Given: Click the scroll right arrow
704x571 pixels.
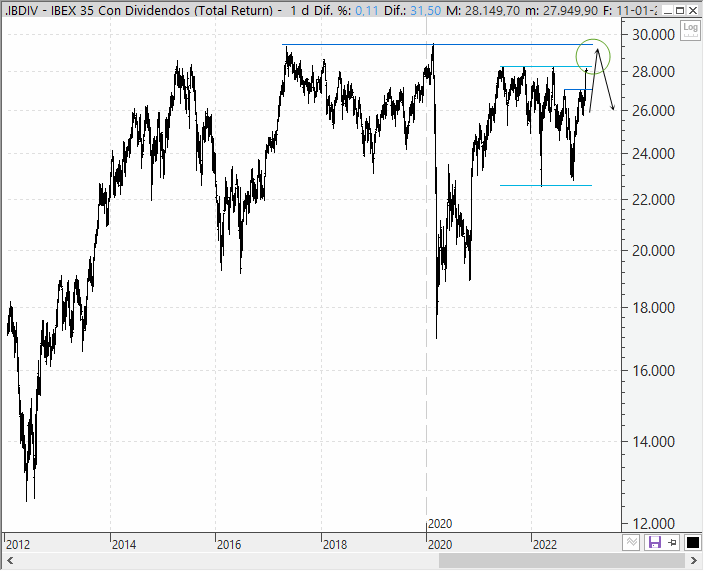Looking at the screenshot, I should [694, 561].
